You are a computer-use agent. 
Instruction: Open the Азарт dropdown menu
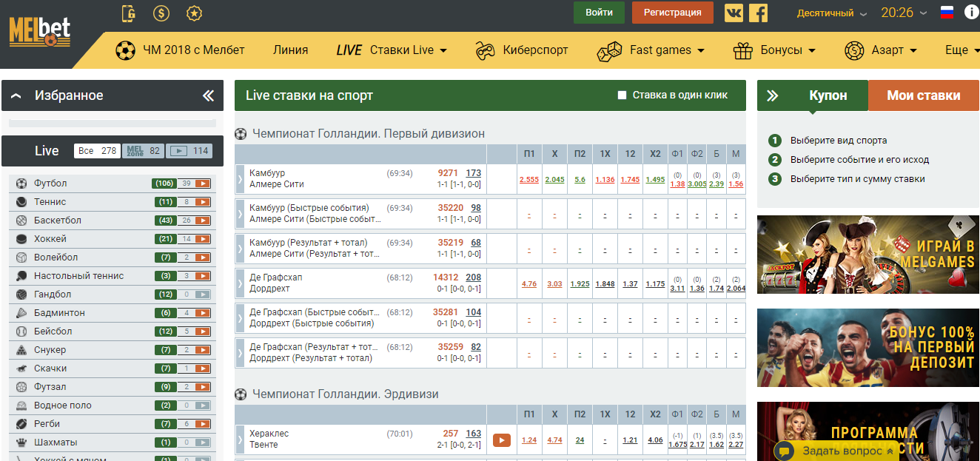(x=881, y=50)
